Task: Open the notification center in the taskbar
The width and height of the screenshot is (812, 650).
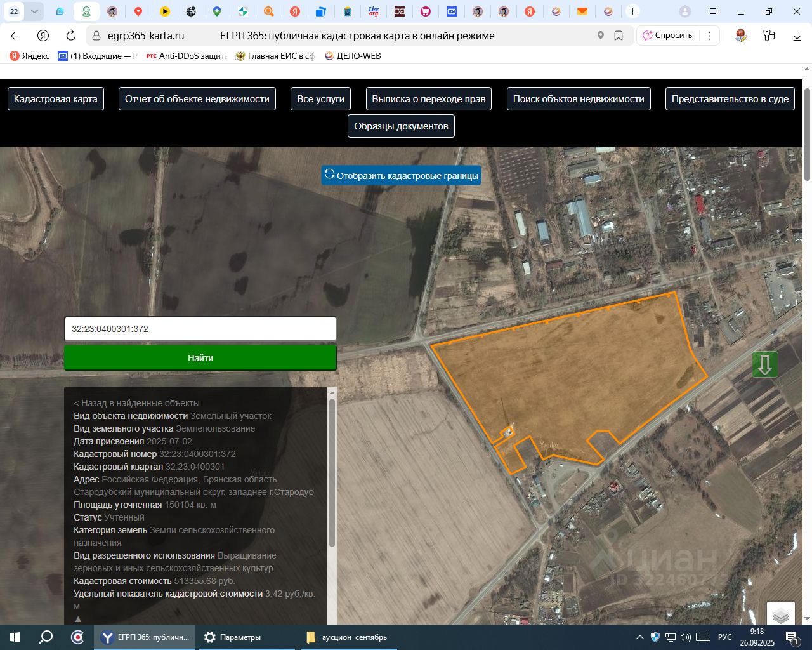Action: pyautogui.click(x=792, y=637)
